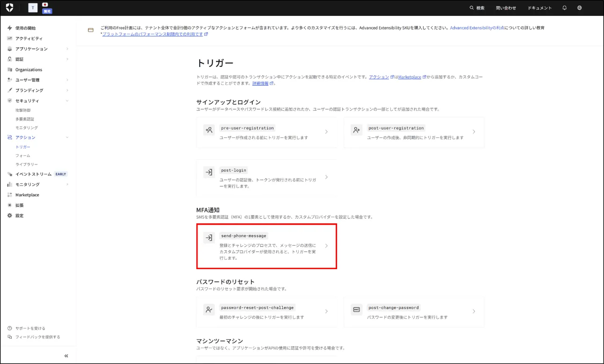Go to Marketplace in the sidebar
The height and width of the screenshot is (364, 604).
click(27, 195)
